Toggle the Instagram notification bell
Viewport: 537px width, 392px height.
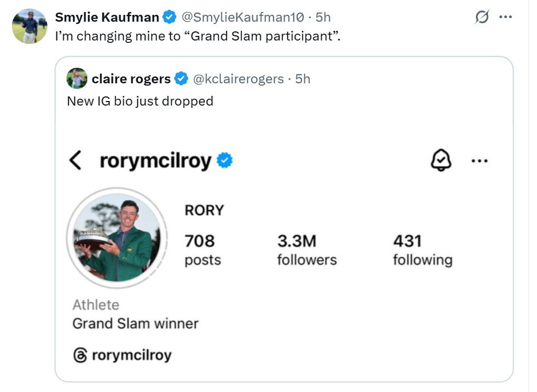(x=441, y=161)
